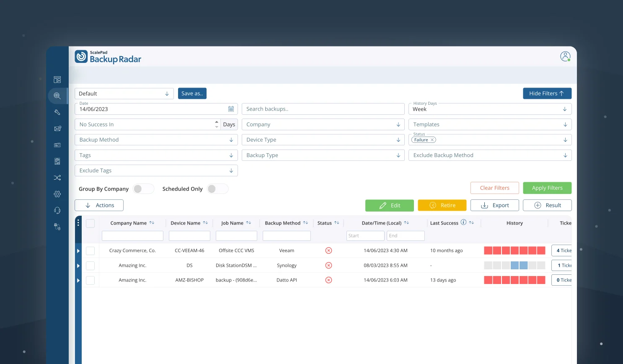This screenshot has width=623, height=364.
Task: Enable the Group By Company toggle
Action: pyautogui.click(x=143, y=188)
